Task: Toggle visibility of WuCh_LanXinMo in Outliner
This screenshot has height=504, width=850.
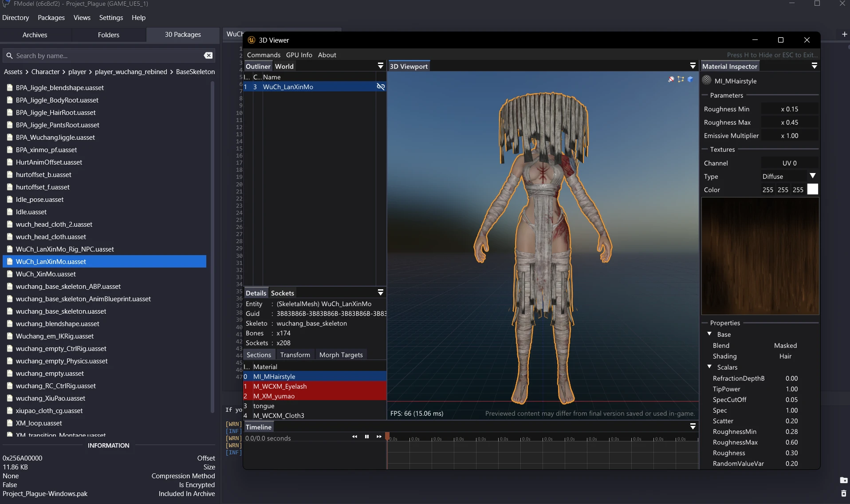Action: (x=380, y=87)
